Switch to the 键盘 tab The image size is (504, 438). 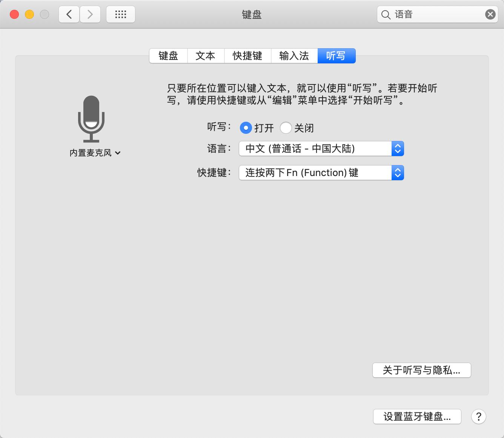(168, 55)
